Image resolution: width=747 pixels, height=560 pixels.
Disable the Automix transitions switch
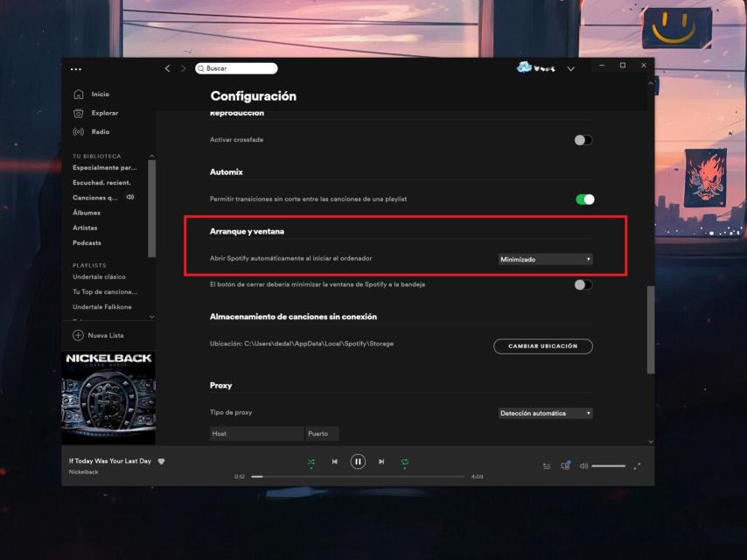pyautogui.click(x=585, y=199)
